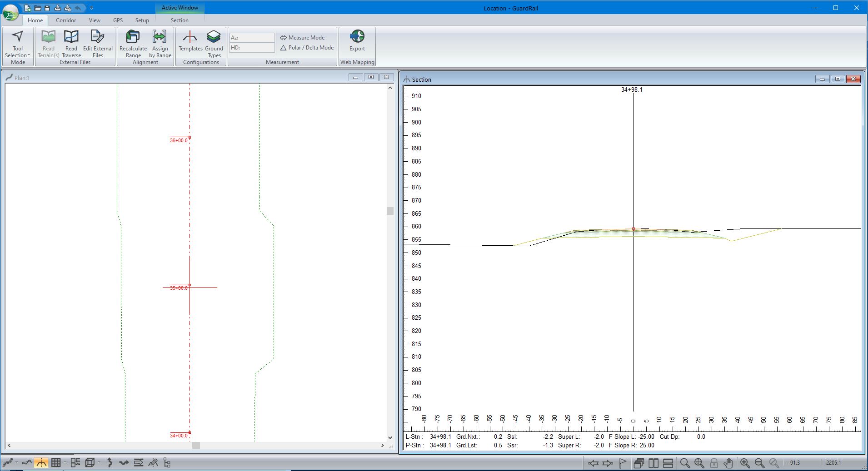Viewport: 868px width, 471px height.
Task: Click the vertical S-curve alignment icon
Action: tap(110, 463)
